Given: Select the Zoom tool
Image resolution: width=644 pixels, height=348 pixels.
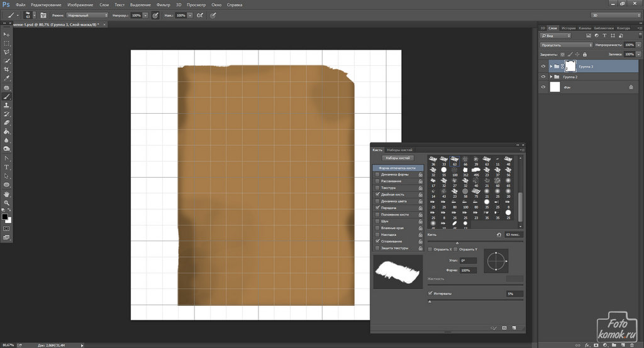Looking at the screenshot, I should 6,202.
